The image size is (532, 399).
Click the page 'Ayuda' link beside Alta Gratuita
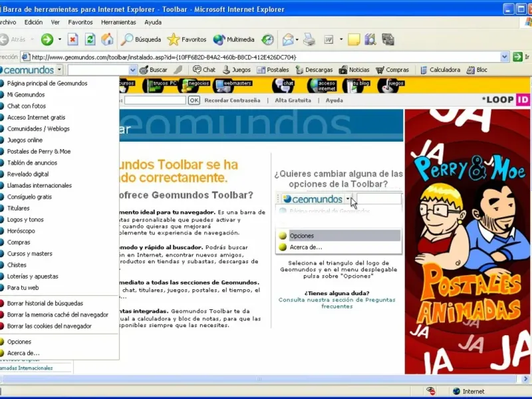pyautogui.click(x=334, y=100)
